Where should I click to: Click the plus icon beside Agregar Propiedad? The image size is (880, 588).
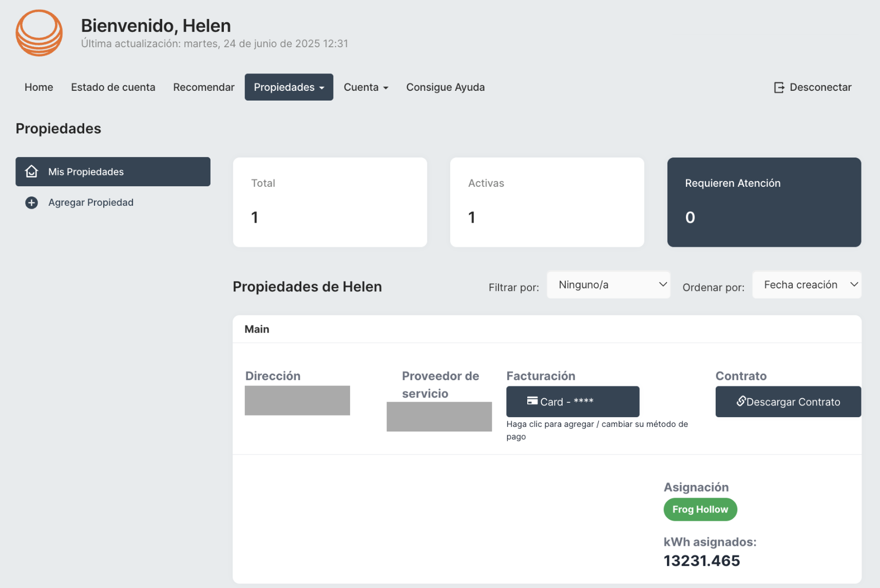tap(31, 203)
